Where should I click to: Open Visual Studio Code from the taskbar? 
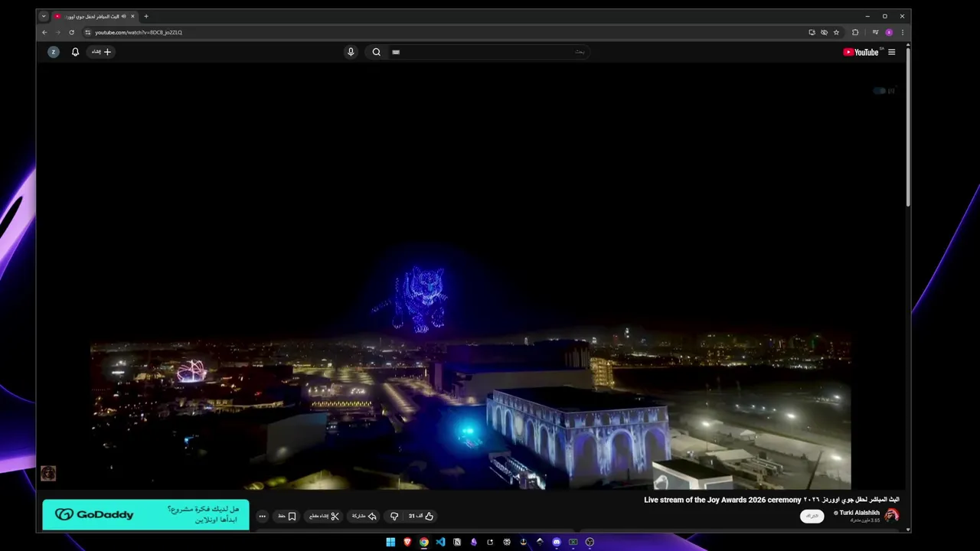click(x=440, y=542)
